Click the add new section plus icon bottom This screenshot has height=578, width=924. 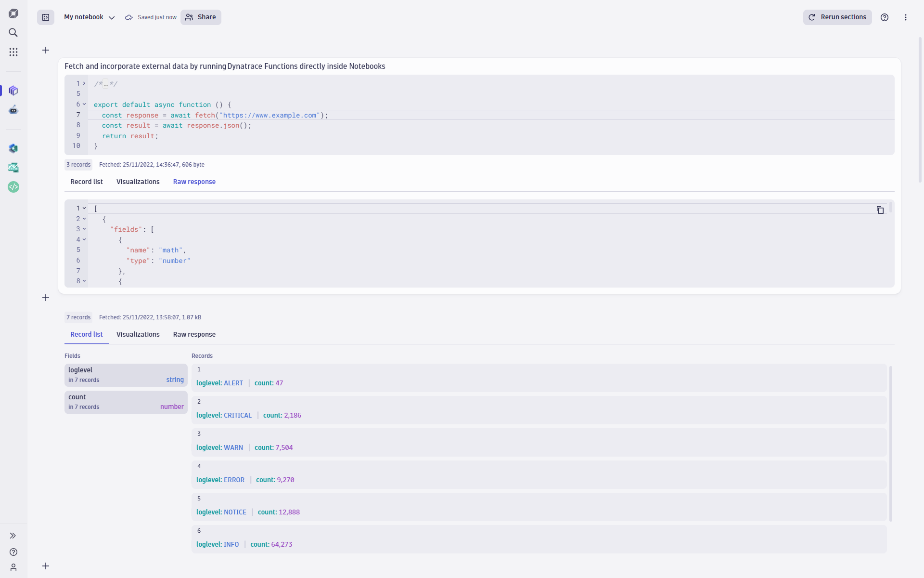pos(46,566)
